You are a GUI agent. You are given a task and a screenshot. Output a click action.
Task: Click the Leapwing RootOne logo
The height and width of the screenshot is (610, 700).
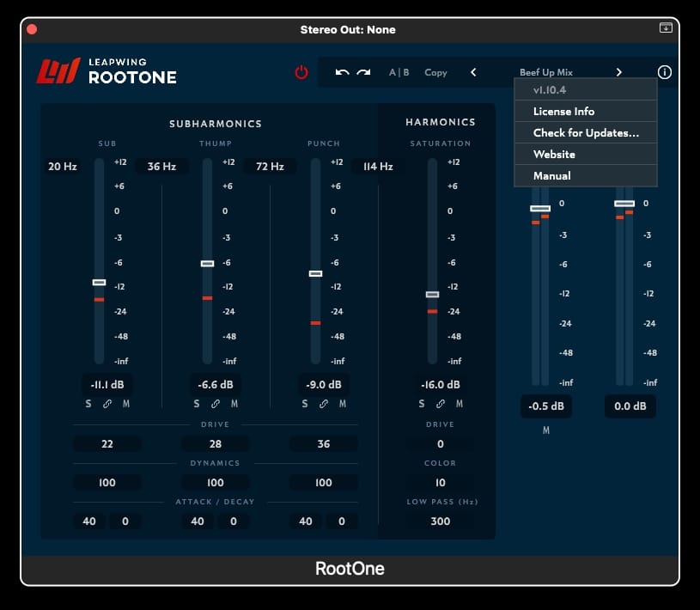[107, 71]
